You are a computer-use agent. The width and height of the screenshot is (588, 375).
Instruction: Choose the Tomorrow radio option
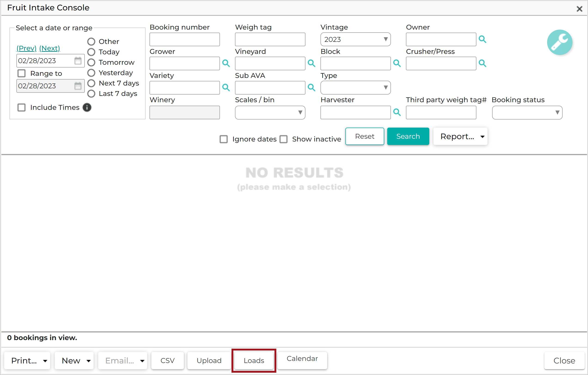(91, 63)
